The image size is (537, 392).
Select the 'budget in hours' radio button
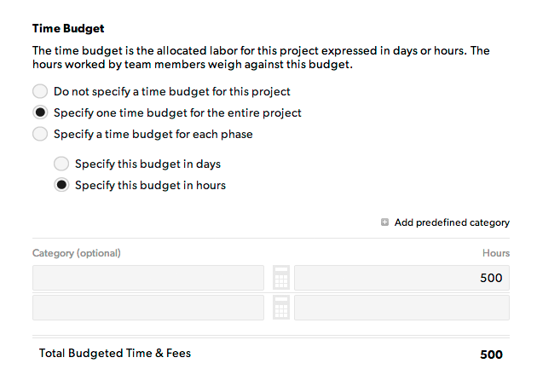click(x=61, y=185)
